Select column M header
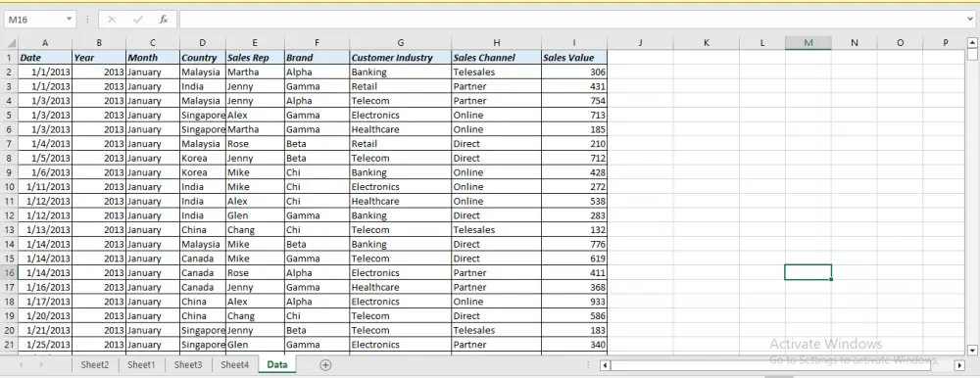Image resolution: width=980 pixels, height=378 pixels. coord(808,42)
